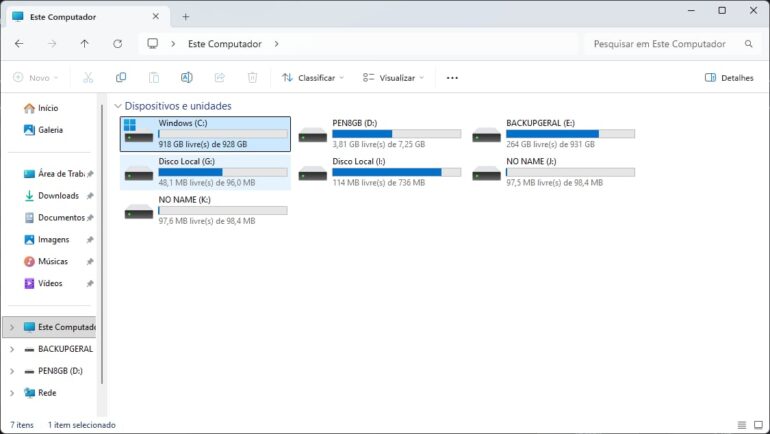Open the three-dot more options menu
This screenshot has height=434, width=770.
(x=452, y=78)
